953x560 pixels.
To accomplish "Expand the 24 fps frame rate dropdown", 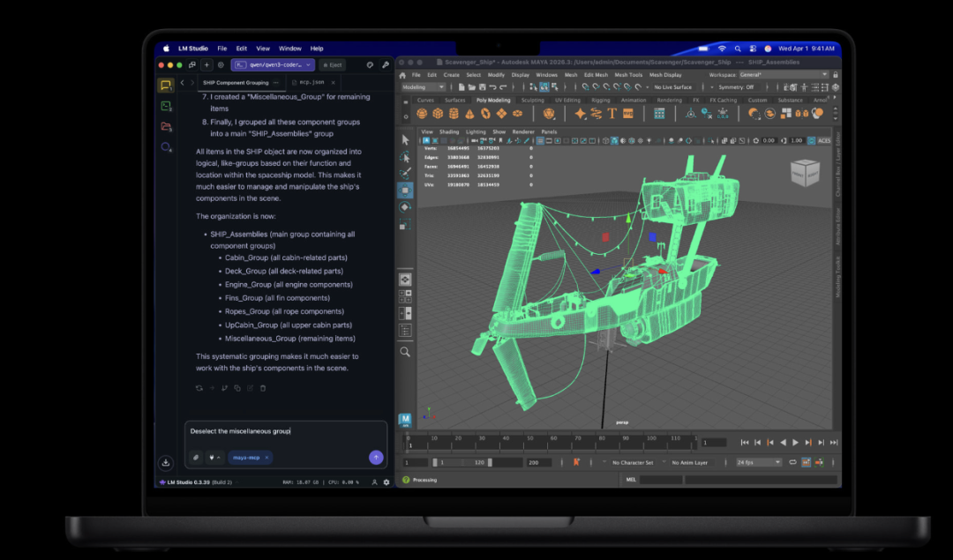I will click(758, 462).
